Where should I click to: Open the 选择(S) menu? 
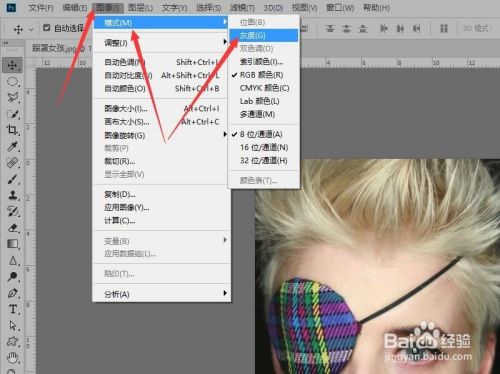pos(208,7)
